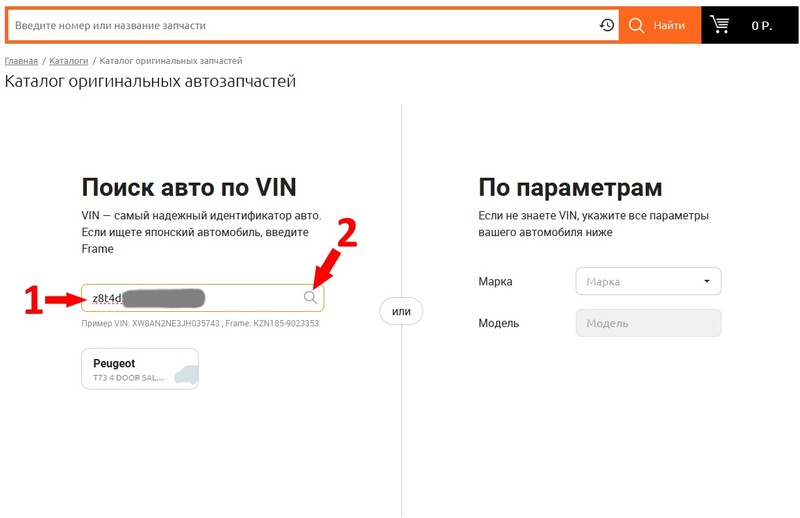Image resolution: width=800 pixels, height=518 pixels.
Task: Click the 'Поиск авто по VIN' heading
Action: pos(188,188)
